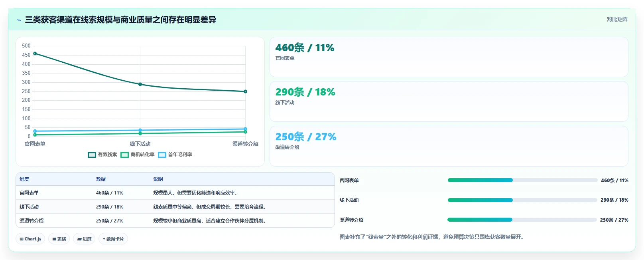The width and height of the screenshot is (644, 260).
Task: Click the 说明 column header
Action: (x=158, y=179)
